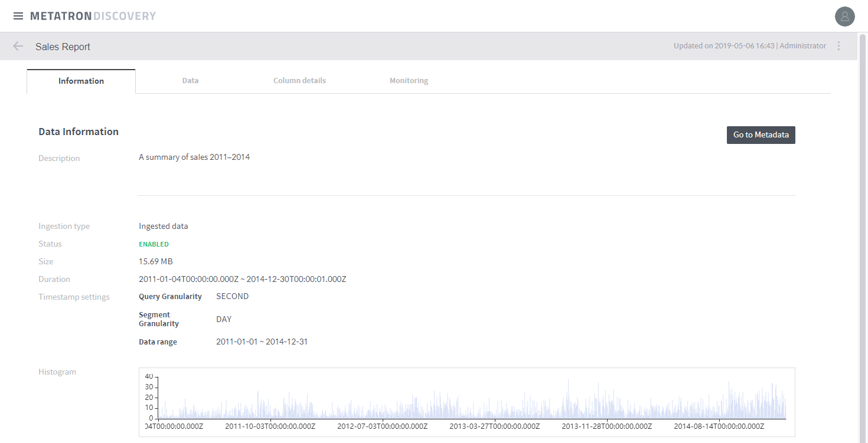Click histogram axis label 2011-10-03T00:00:00.000Z

[270, 426]
